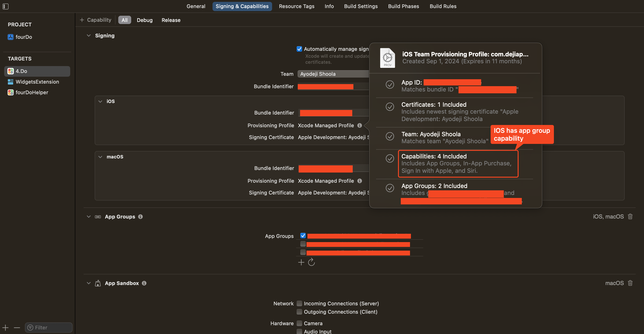Open the Signing & Capabilities tab
Image resolution: width=644 pixels, height=334 pixels.
242,6
